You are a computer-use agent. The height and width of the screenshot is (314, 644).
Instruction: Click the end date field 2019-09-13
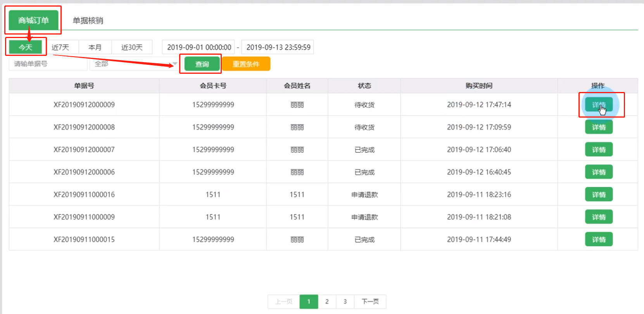278,47
